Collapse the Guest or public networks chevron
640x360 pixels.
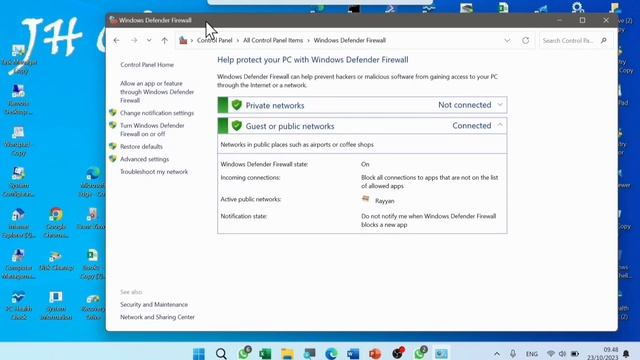tap(500, 125)
